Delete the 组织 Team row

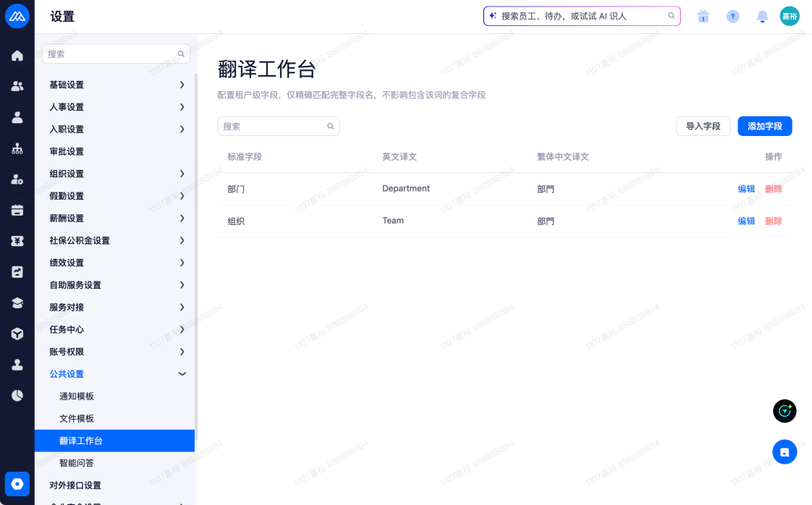773,221
